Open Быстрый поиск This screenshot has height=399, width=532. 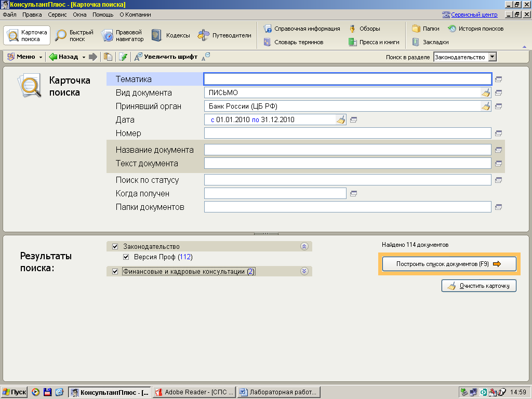click(x=74, y=35)
